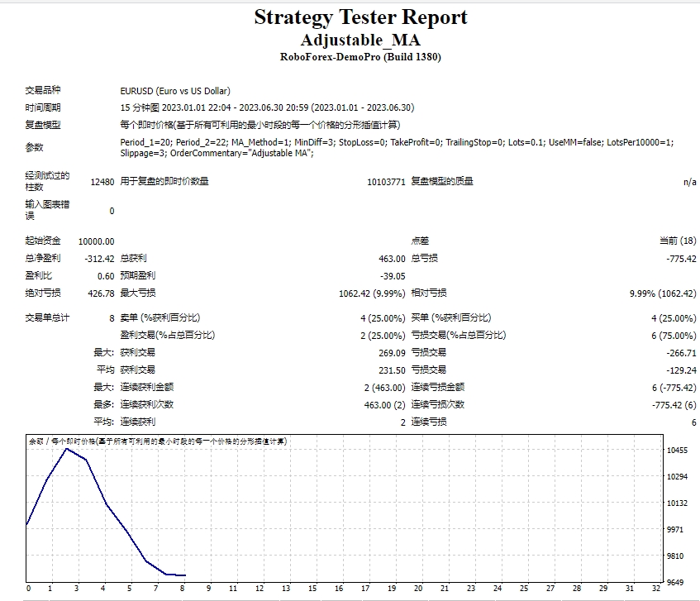The height and width of the screenshot is (601, 700).
Task: Click the x-axis label "23"
Action: point(471,589)
